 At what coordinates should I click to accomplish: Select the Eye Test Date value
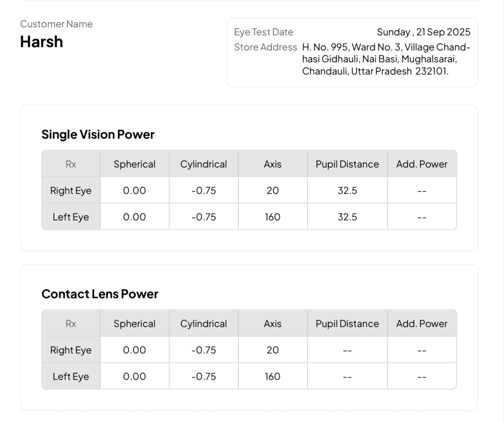tap(423, 32)
